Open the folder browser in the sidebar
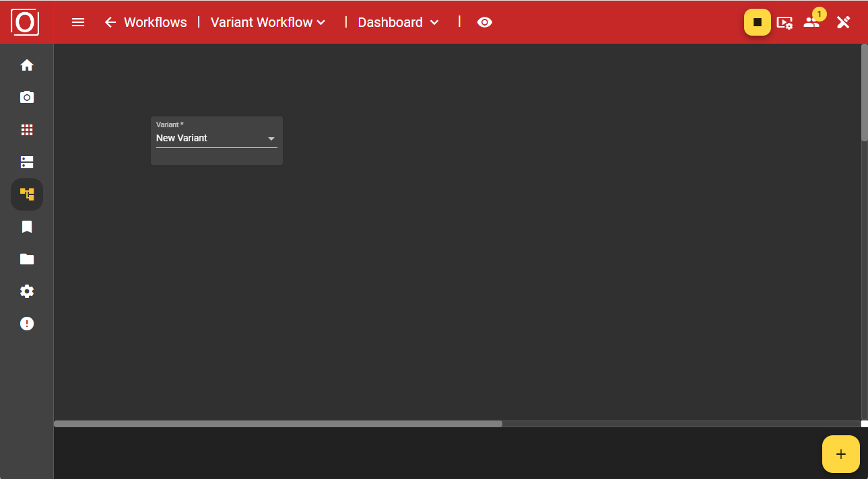Viewport: 868px width, 479px height. pos(27,259)
